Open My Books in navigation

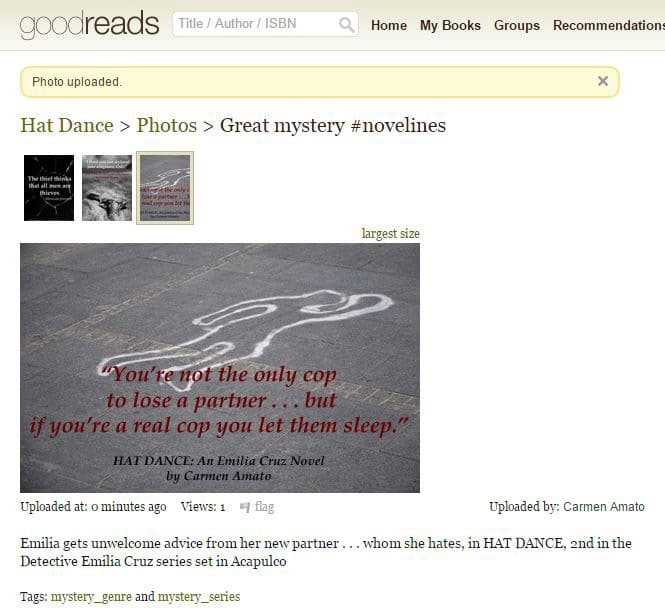click(x=450, y=25)
